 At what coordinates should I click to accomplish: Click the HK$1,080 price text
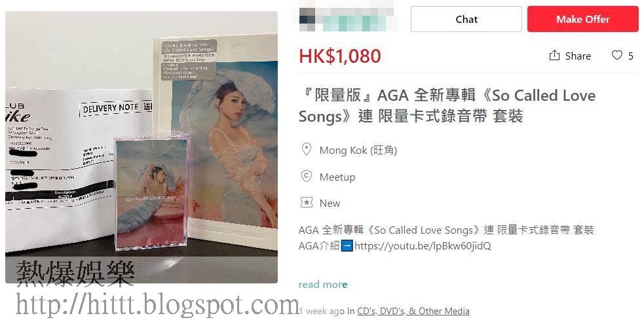point(340,56)
